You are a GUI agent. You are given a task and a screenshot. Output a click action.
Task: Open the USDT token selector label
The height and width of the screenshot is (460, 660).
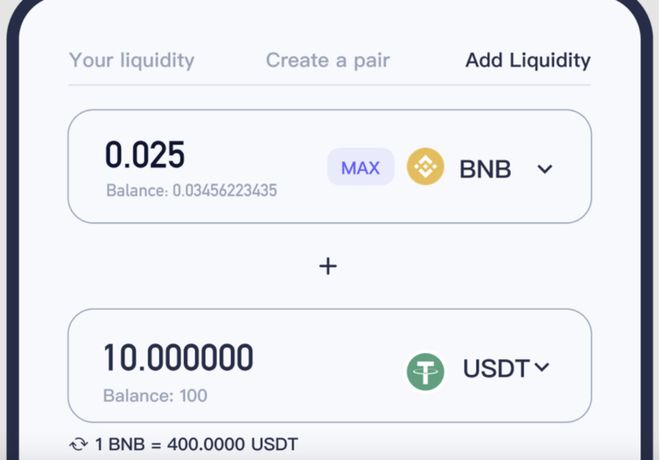(496, 368)
